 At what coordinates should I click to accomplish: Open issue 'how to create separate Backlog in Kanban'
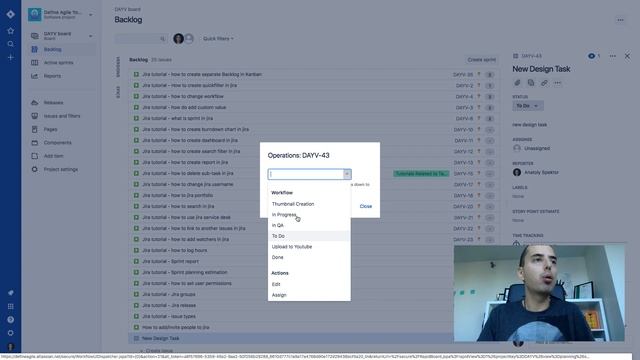pos(202,75)
